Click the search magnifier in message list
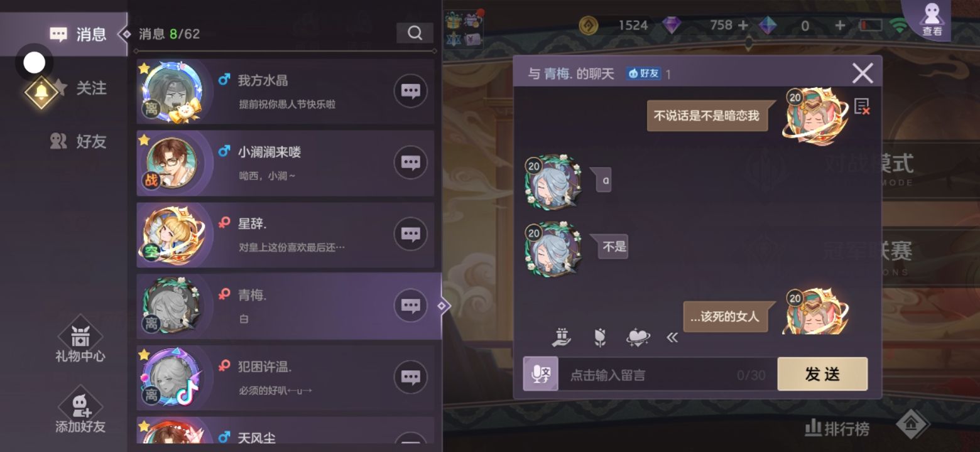The height and width of the screenshot is (452, 980). pos(415,33)
